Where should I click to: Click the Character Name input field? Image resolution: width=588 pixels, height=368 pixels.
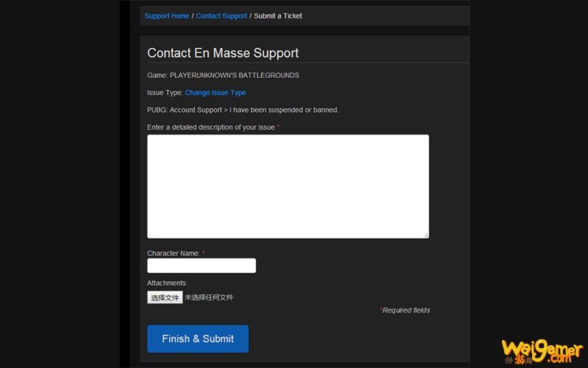click(x=201, y=266)
